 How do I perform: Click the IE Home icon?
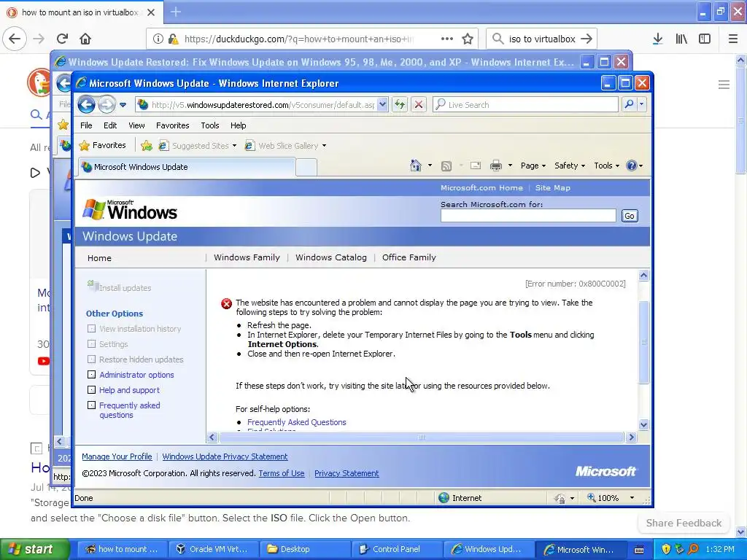415,166
